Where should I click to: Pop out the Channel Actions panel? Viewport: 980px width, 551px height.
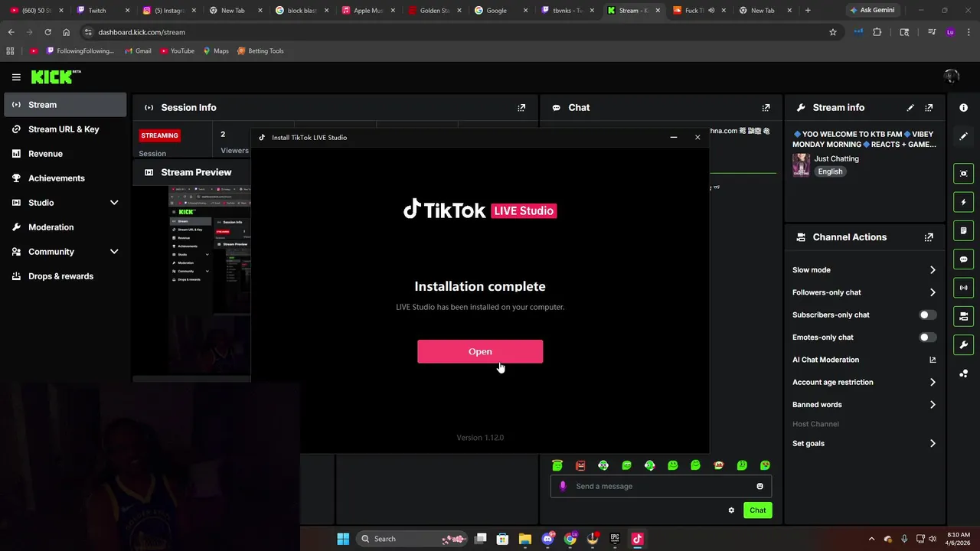click(929, 237)
